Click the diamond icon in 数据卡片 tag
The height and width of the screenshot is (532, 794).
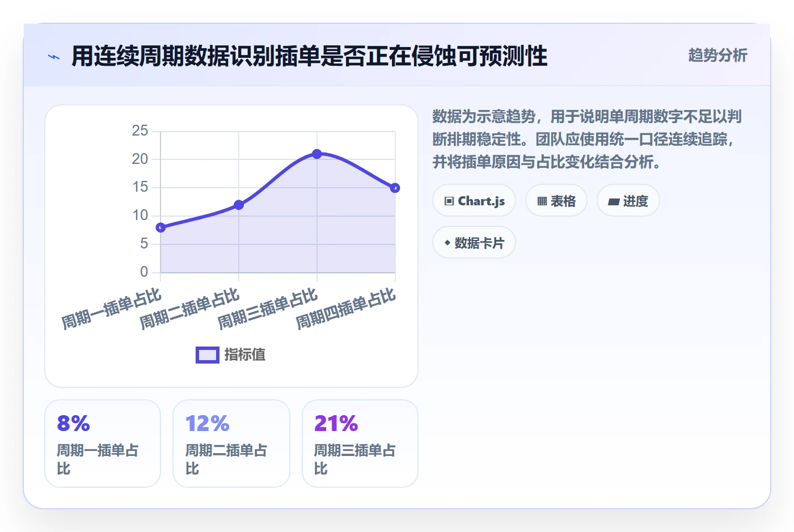[x=447, y=243]
